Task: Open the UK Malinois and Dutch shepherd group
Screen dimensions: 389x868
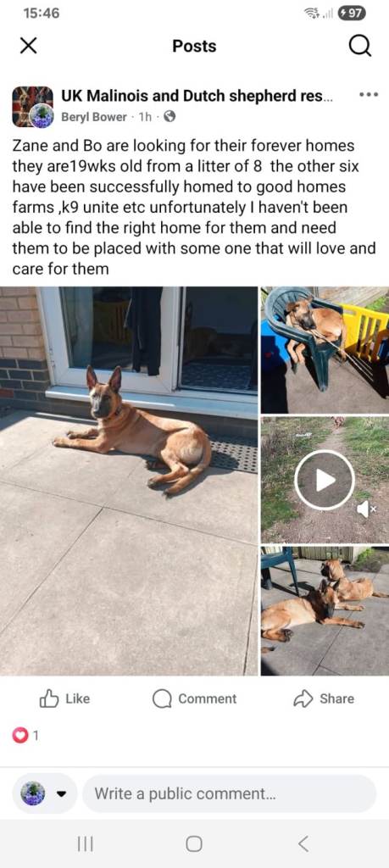Action: [x=192, y=96]
